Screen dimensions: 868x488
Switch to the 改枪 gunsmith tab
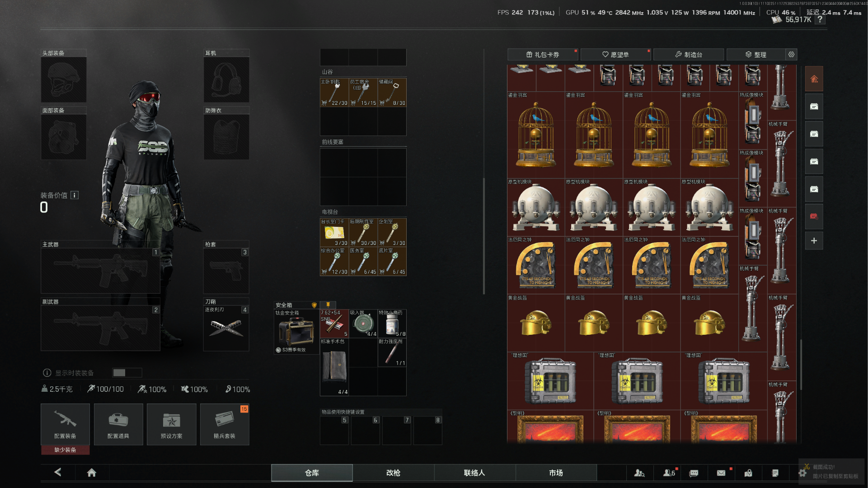(x=393, y=473)
